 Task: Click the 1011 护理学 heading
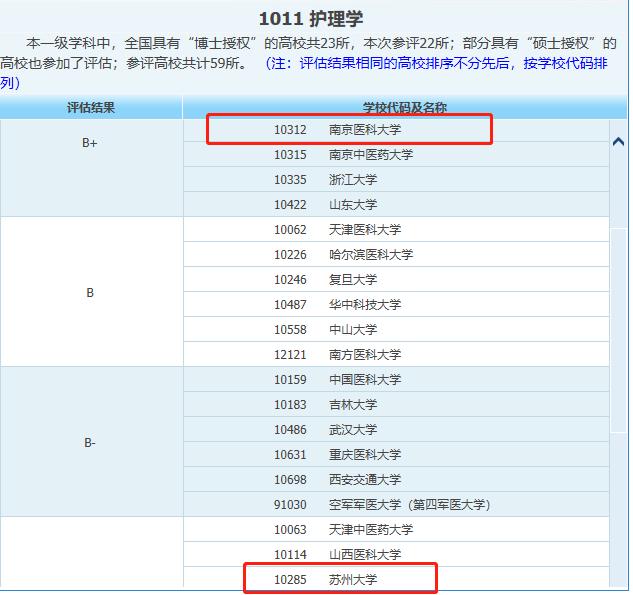(310, 19)
